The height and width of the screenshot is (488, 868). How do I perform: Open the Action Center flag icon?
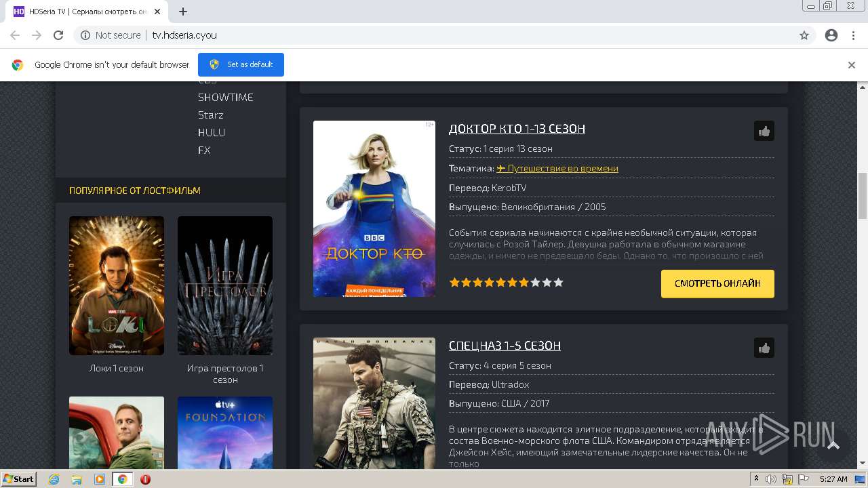click(802, 479)
